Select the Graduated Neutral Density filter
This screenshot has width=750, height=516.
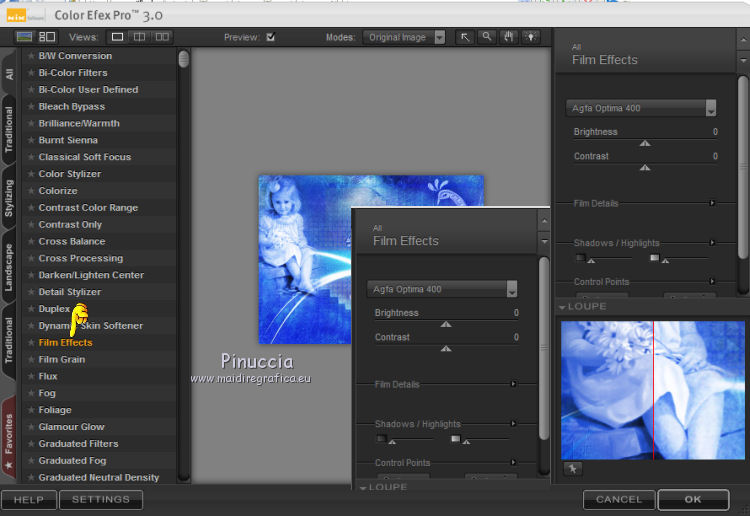(x=99, y=477)
